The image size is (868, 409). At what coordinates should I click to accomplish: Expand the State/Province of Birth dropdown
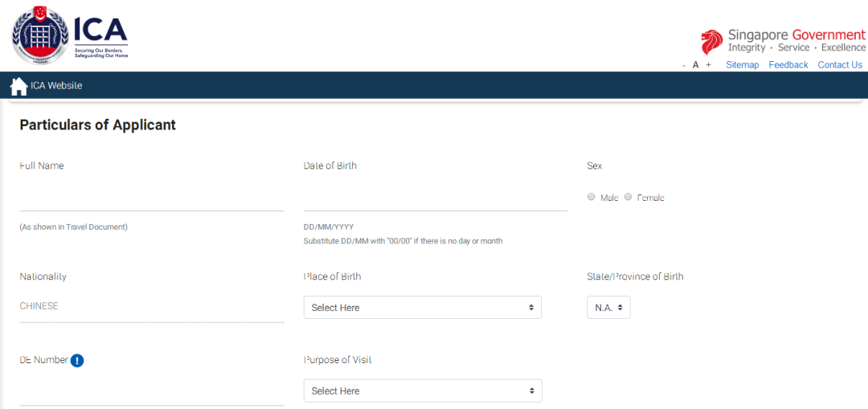coord(608,308)
